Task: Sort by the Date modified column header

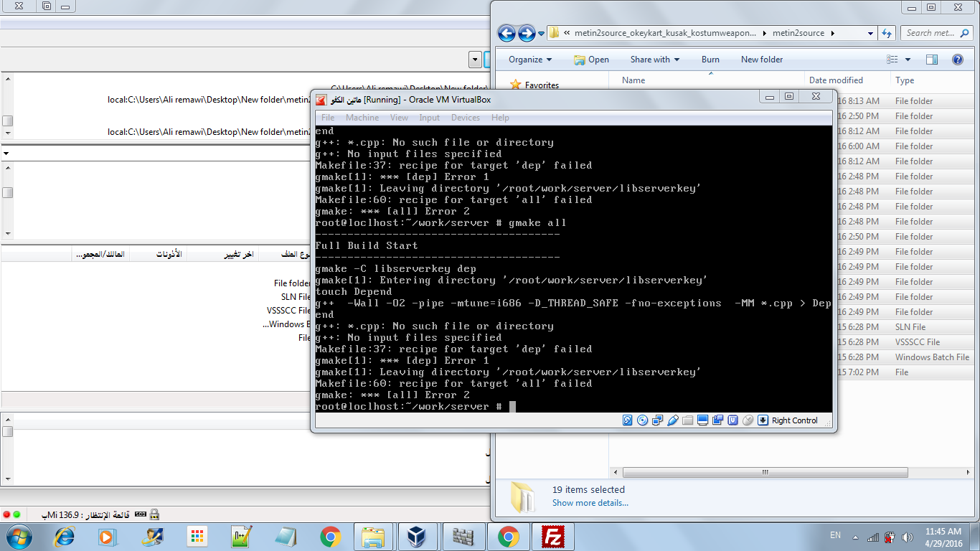Action: (836, 80)
